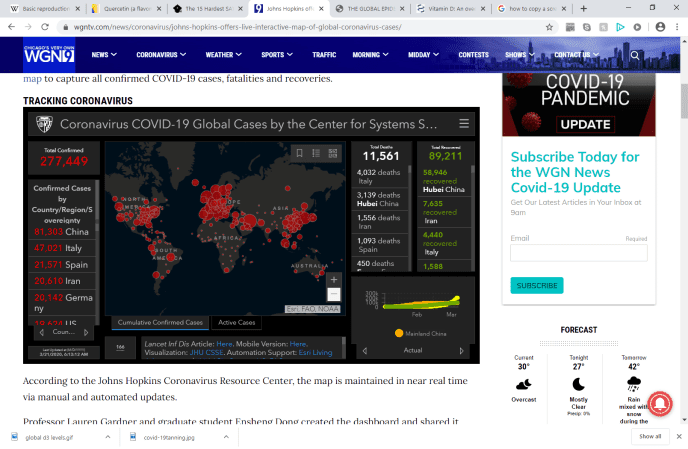The image size is (688, 449).
Task: Open site search magnifier icon
Action: (x=635, y=55)
